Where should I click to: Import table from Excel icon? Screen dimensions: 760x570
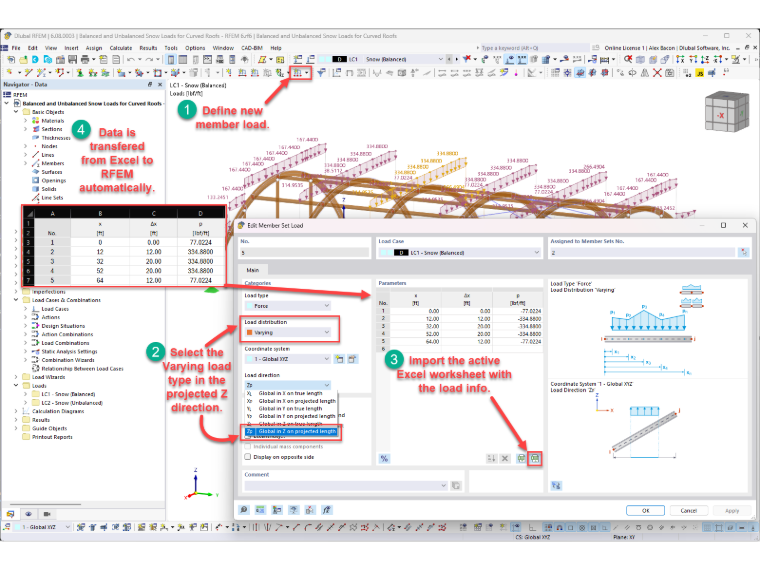pos(535,458)
